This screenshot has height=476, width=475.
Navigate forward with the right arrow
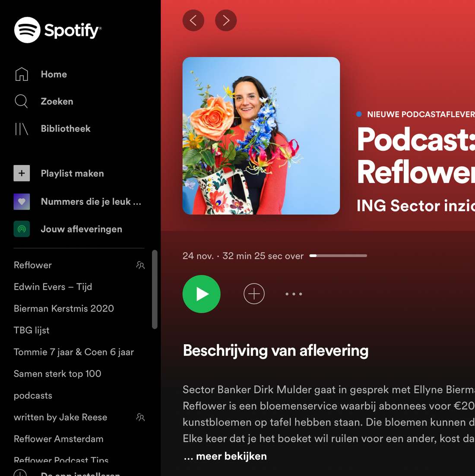[x=225, y=20]
